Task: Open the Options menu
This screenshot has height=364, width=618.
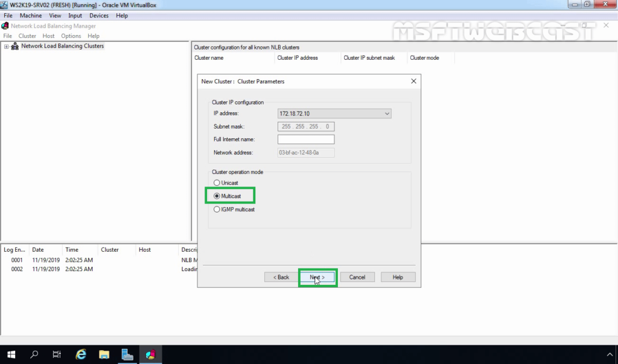Action: (x=71, y=36)
